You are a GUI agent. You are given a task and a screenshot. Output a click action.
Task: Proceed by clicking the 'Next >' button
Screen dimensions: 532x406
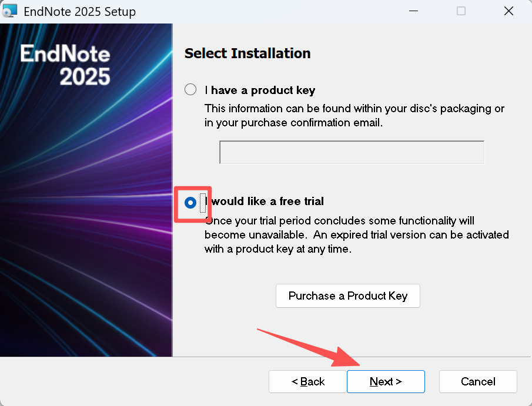(x=386, y=382)
